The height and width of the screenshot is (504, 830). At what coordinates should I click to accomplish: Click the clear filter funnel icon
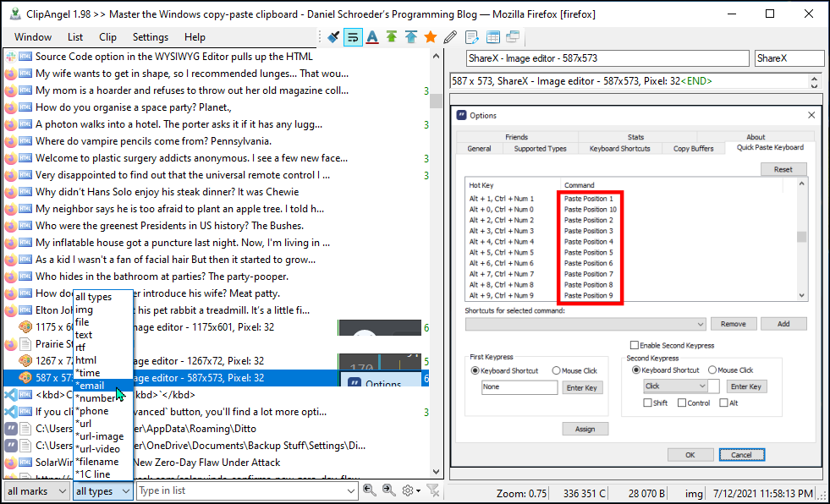(433, 490)
